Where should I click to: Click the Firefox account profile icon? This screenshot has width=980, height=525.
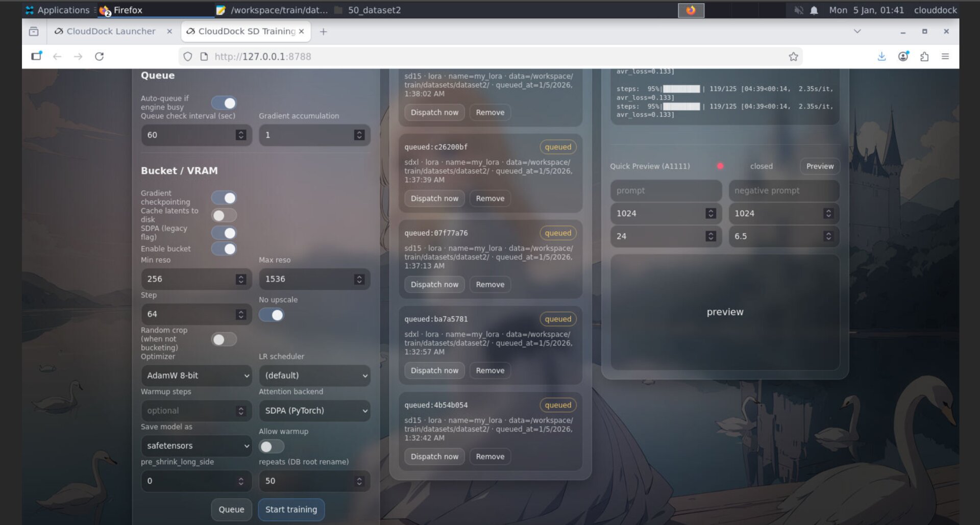903,57
